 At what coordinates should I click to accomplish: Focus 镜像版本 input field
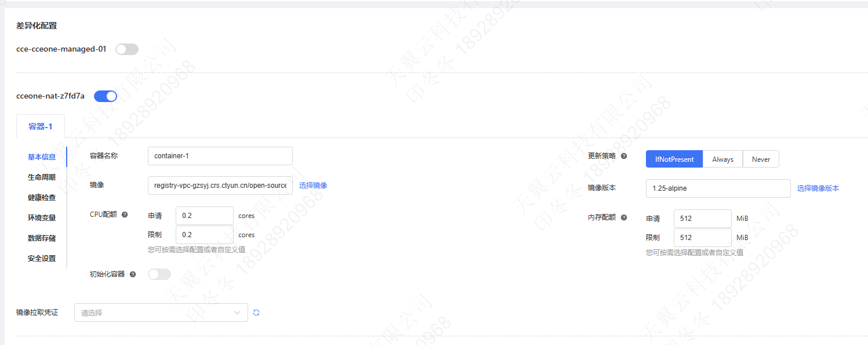click(x=718, y=188)
